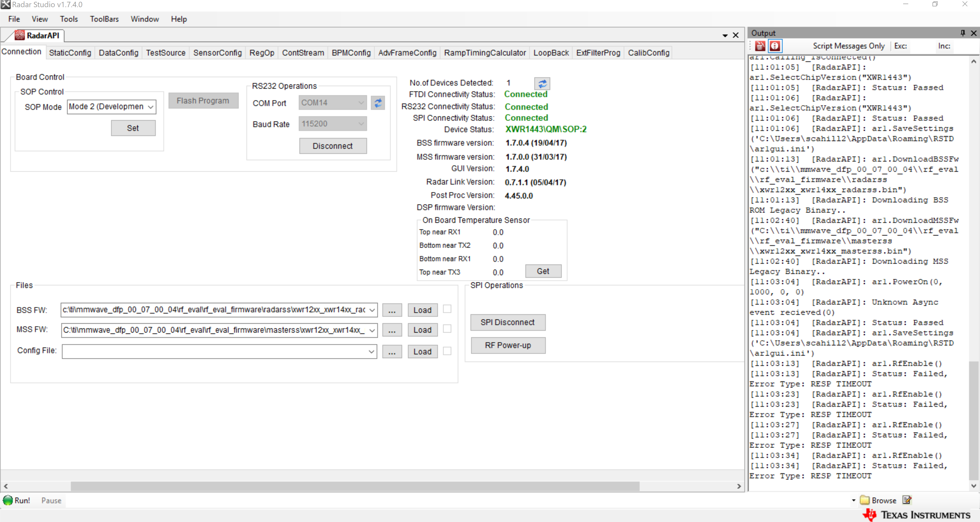This screenshot has height=522, width=980.
Task: Expand the Config File dropdown
Action: pyautogui.click(x=371, y=352)
